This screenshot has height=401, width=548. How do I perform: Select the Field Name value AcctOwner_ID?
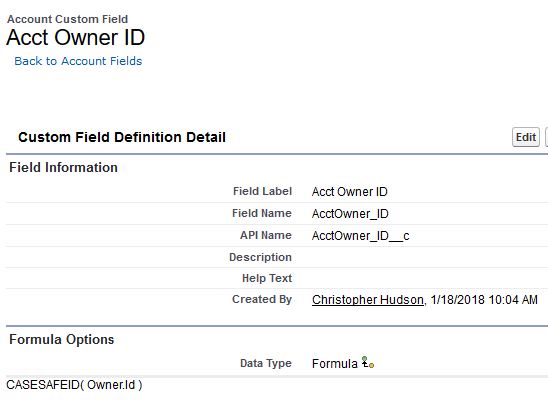tap(350, 214)
